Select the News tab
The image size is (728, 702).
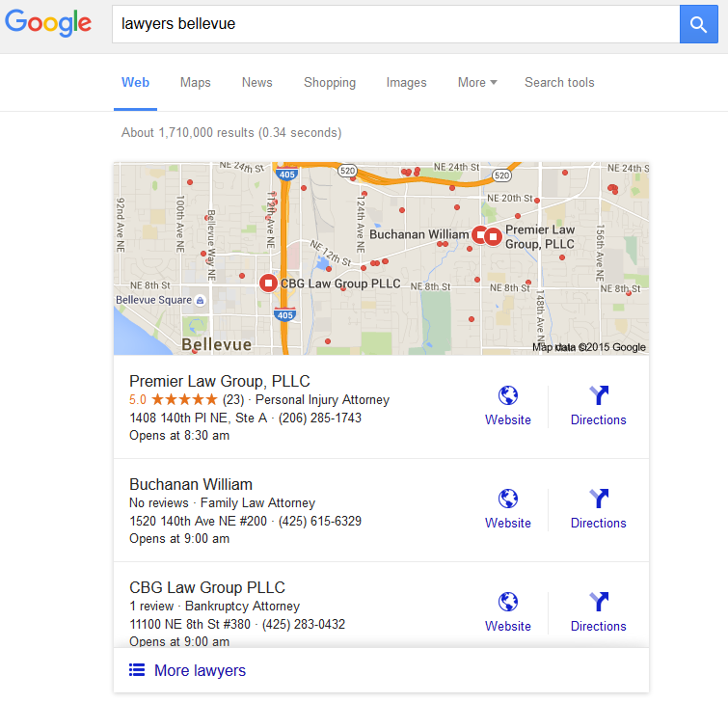point(256,83)
